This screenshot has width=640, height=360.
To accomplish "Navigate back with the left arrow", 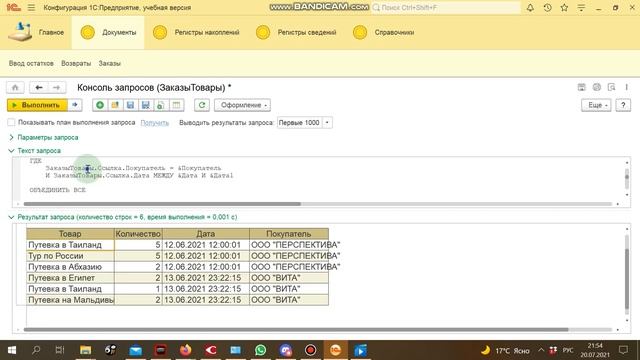I will (x=39, y=87).
